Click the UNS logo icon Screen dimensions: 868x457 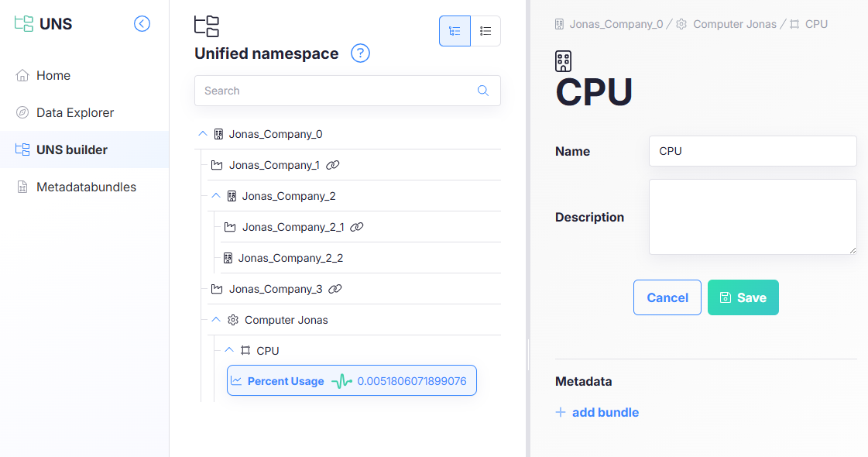(x=24, y=24)
